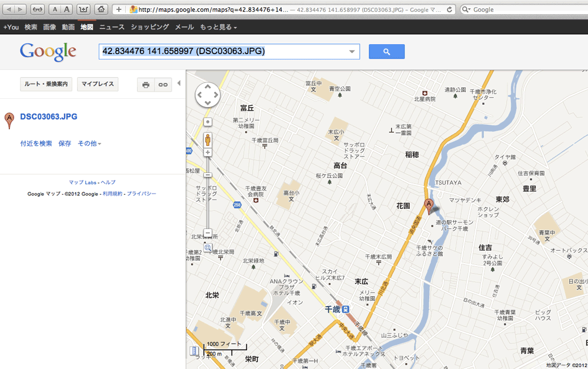Click the マイプレイス button
This screenshot has width=588, height=369.
pos(98,84)
